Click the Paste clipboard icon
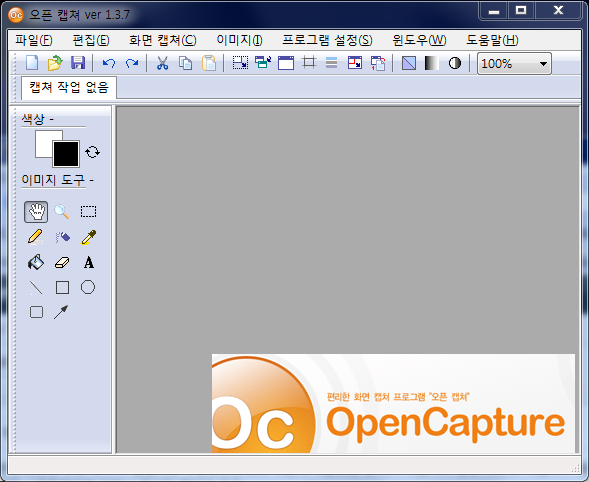 tap(209, 63)
